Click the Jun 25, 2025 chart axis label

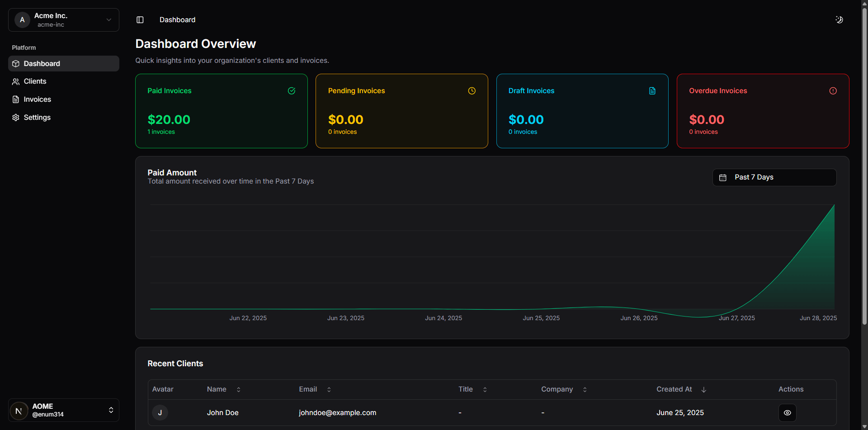coord(541,318)
